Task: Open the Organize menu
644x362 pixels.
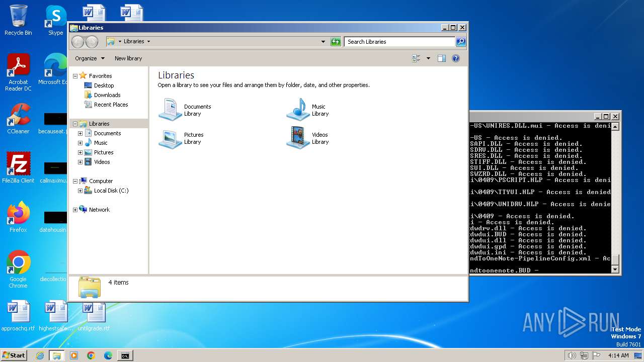Action: pyautogui.click(x=90, y=58)
